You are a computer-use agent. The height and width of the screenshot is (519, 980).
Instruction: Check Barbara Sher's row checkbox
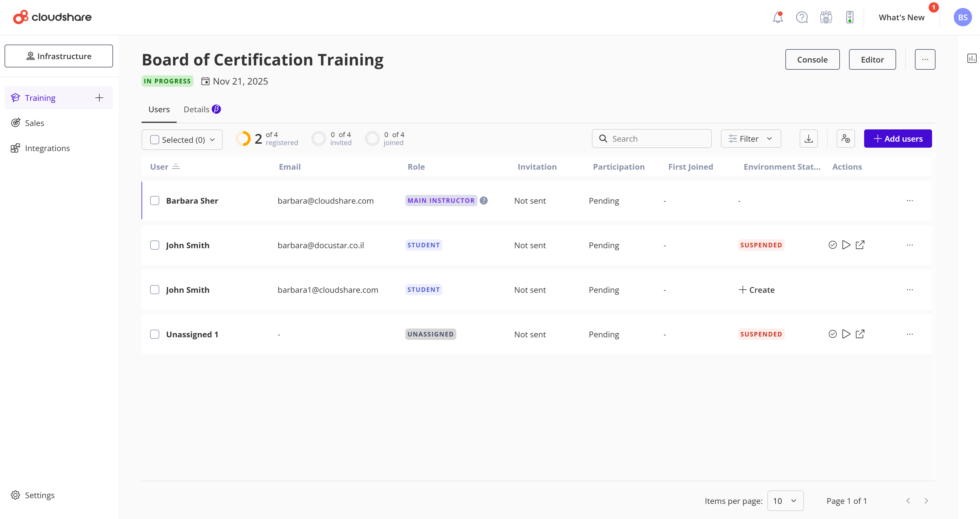[x=155, y=201]
